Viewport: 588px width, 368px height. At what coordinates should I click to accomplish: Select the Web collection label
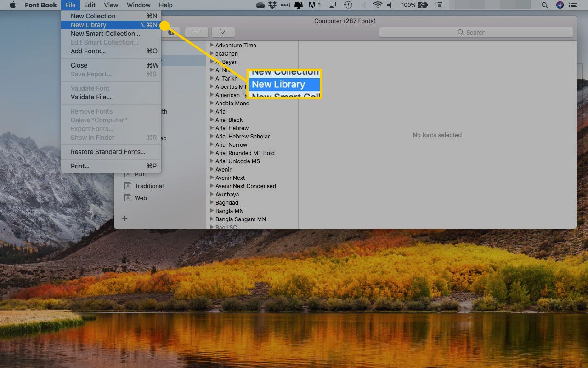pyautogui.click(x=141, y=198)
